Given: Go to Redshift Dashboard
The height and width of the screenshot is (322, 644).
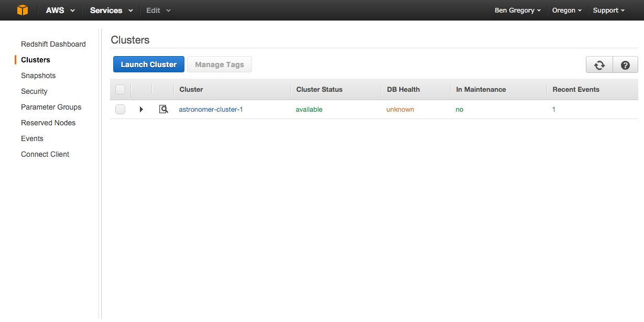Looking at the screenshot, I should (53, 44).
